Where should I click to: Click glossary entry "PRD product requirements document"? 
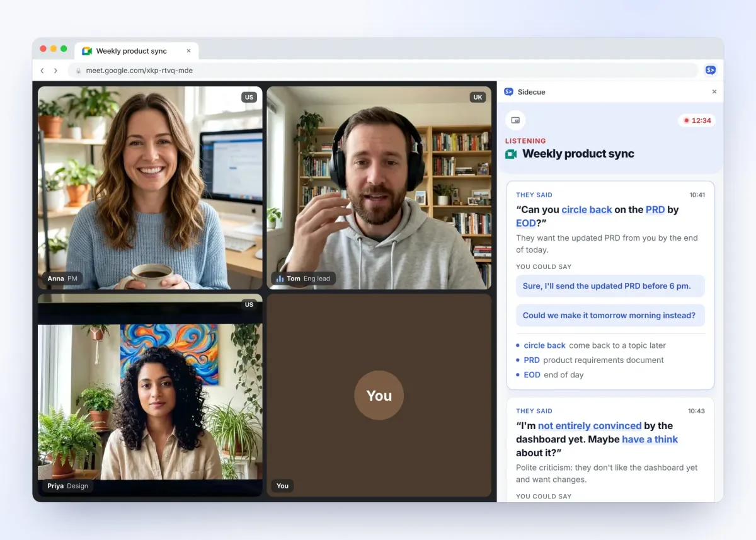(x=590, y=360)
